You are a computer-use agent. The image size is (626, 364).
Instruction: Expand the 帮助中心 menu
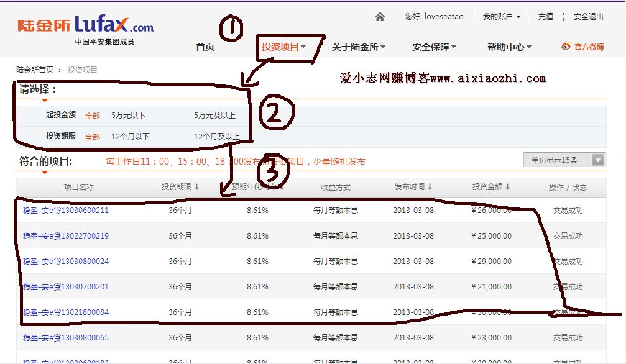(509, 47)
